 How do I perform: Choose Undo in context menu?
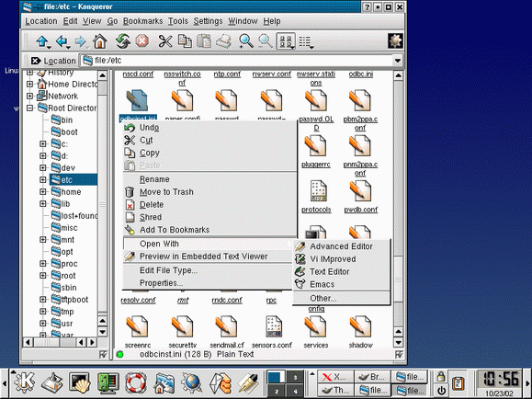209,128
